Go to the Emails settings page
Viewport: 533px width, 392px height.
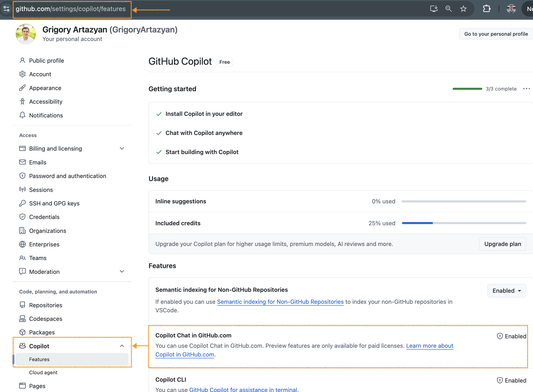point(38,162)
